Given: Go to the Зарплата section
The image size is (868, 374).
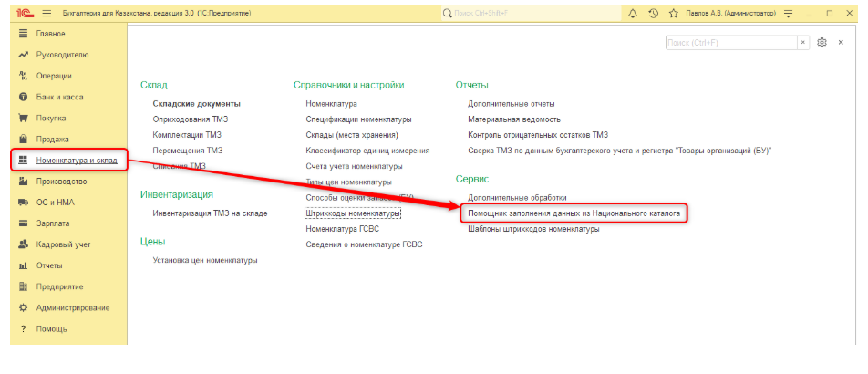Looking at the screenshot, I should 54,223.
